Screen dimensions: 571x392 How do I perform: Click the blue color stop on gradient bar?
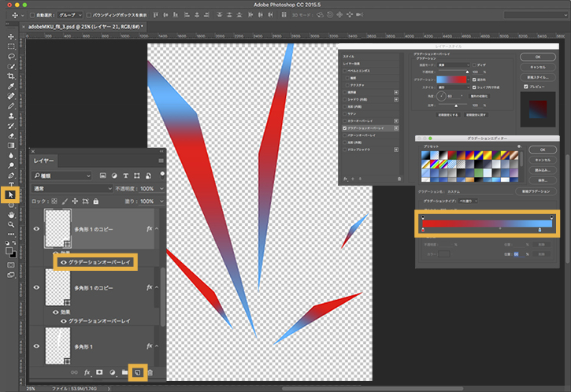(539, 230)
